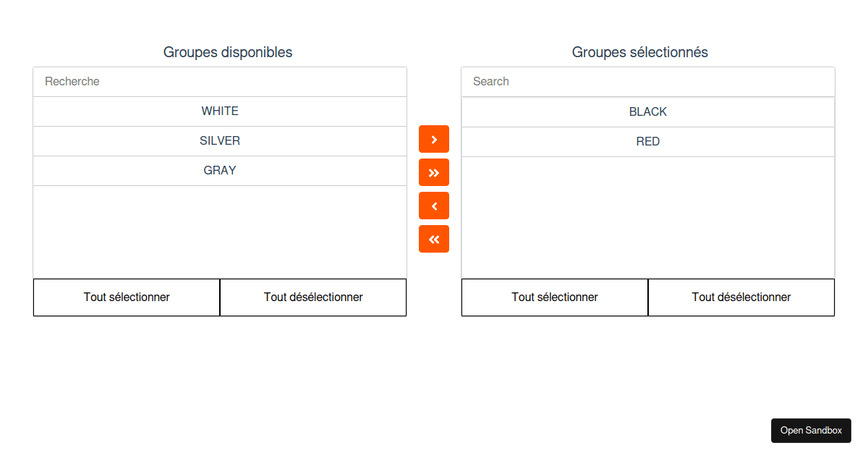Select the BLACK group item
Image resolution: width=868 pixels, height=456 pixels.
click(x=648, y=112)
